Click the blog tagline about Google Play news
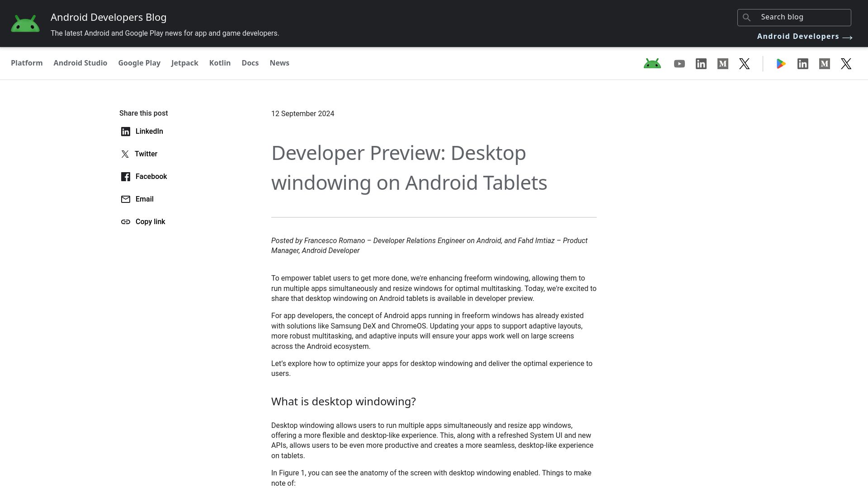Viewport: 868px width, 488px height. [x=165, y=33]
